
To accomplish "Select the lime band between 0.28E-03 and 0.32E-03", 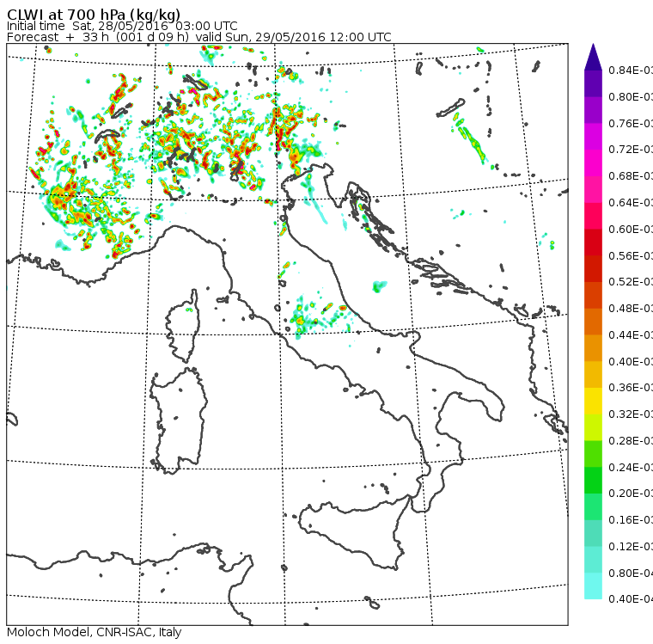I will click(593, 427).
